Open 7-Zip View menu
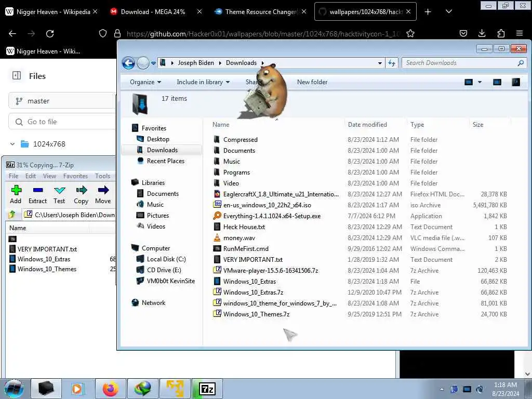532x399 pixels. 49,176
